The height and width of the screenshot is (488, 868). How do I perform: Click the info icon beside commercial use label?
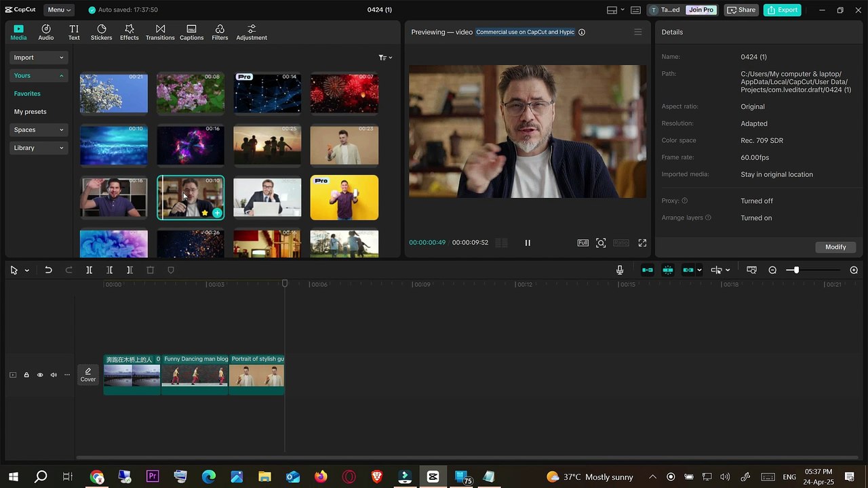pyautogui.click(x=582, y=32)
